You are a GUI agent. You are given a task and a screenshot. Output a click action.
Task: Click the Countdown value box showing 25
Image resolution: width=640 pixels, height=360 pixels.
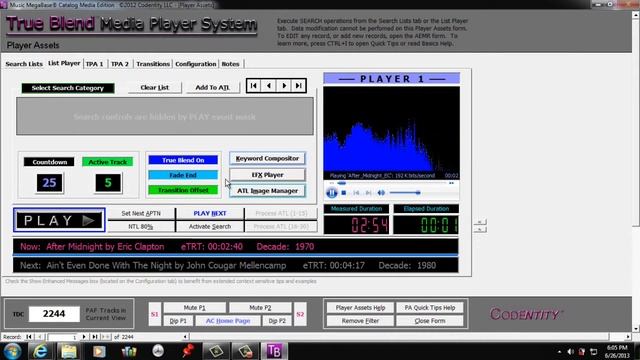[x=49, y=182]
